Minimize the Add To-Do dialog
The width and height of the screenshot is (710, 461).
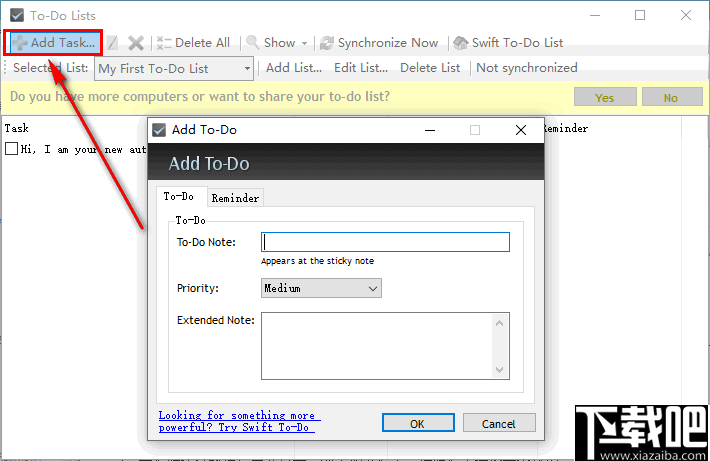pos(430,130)
